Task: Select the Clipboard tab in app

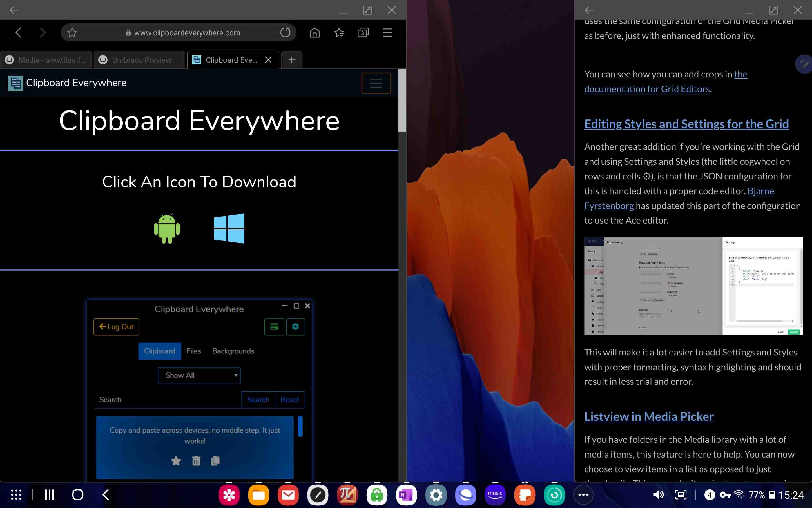Action: pyautogui.click(x=159, y=351)
